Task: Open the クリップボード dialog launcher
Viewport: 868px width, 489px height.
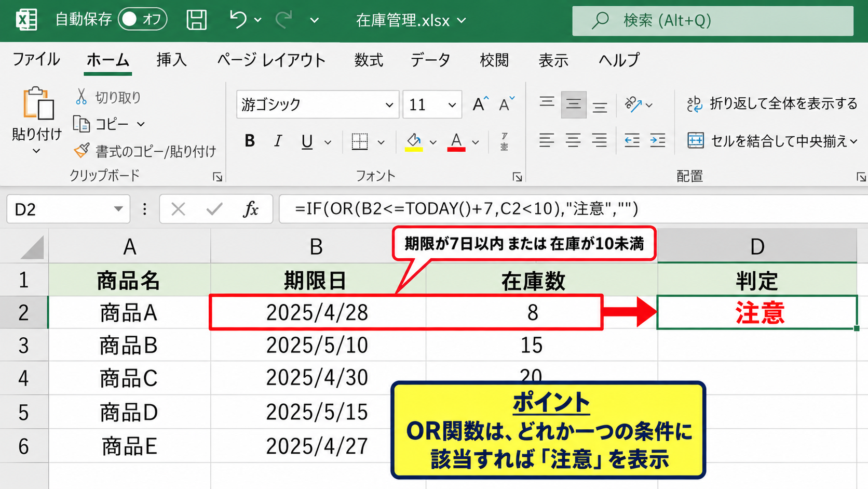Action: [218, 177]
